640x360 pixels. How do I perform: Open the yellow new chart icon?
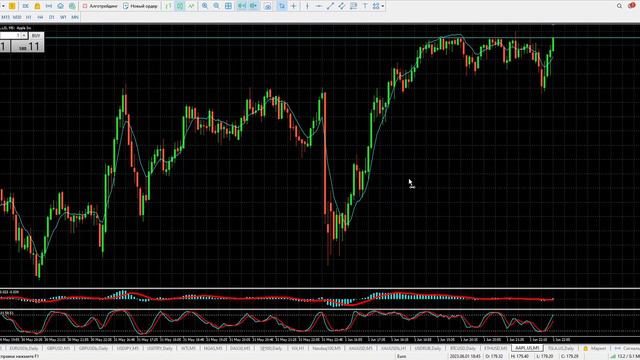pos(12,6)
